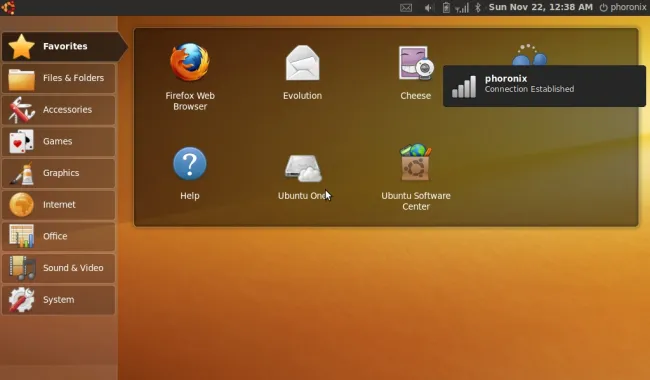This screenshot has width=650, height=380.
Task: Click the date and time clock
Action: 541,7
